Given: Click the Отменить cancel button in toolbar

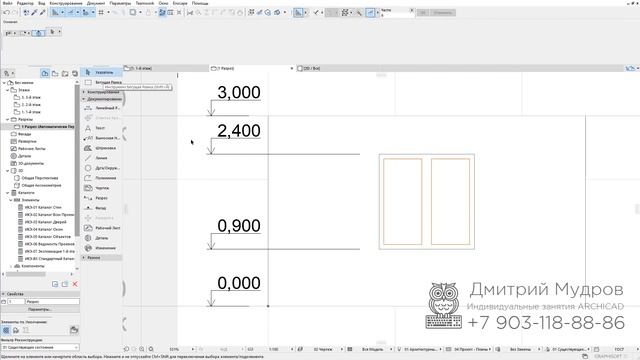Looking at the screenshot, I should tap(442, 13).
